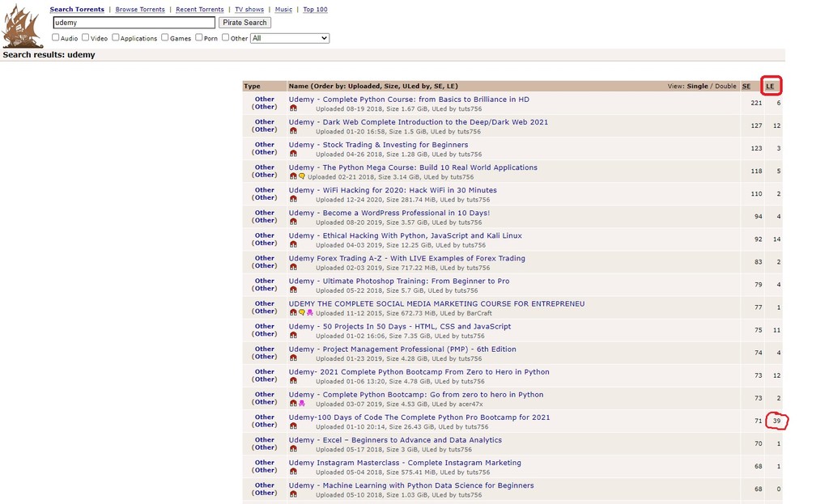
Task: Click the Pirate Bay ship logo
Action: click(22, 26)
